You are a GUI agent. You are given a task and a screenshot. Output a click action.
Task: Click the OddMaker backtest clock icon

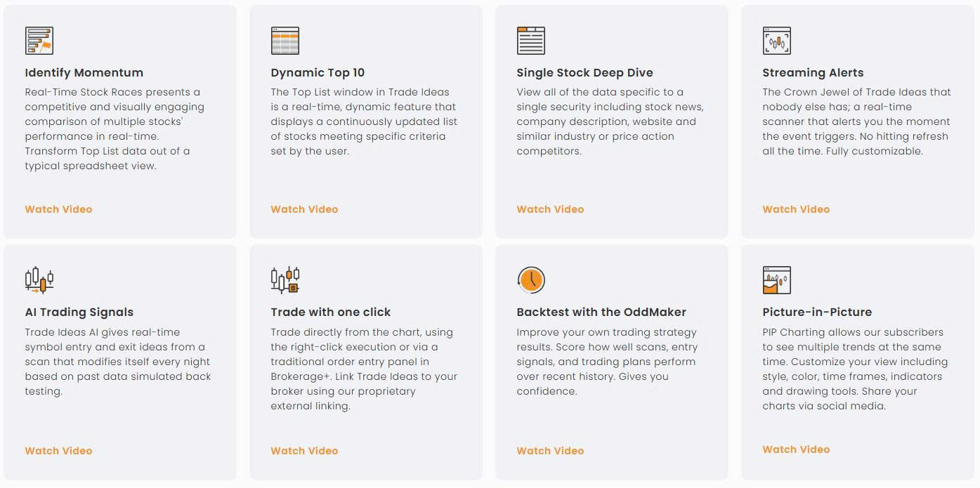click(x=531, y=279)
